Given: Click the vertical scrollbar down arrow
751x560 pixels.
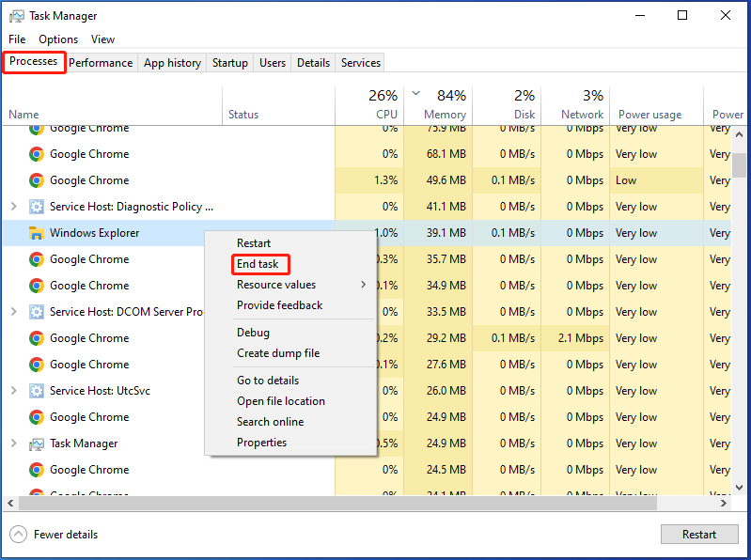Looking at the screenshot, I should click(739, 488).
